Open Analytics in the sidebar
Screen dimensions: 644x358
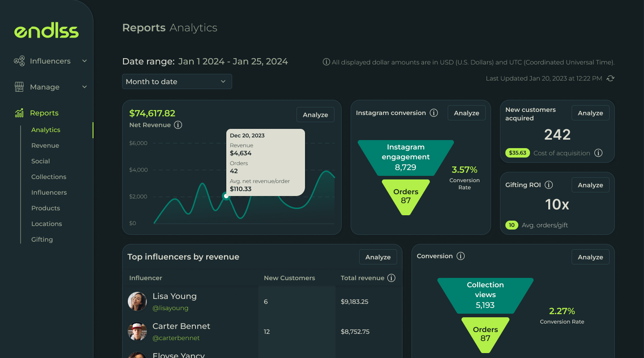(46, 130)
